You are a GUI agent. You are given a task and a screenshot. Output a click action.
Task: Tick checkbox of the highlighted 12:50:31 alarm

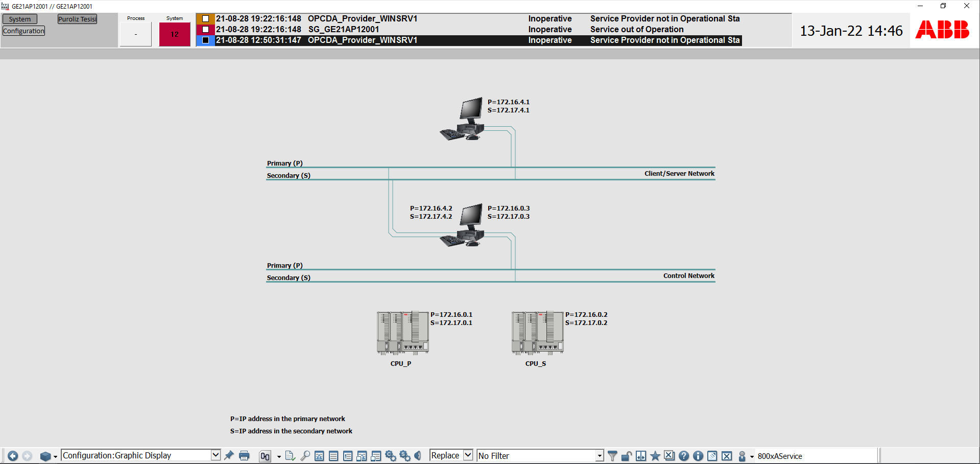tap(205, 40)
